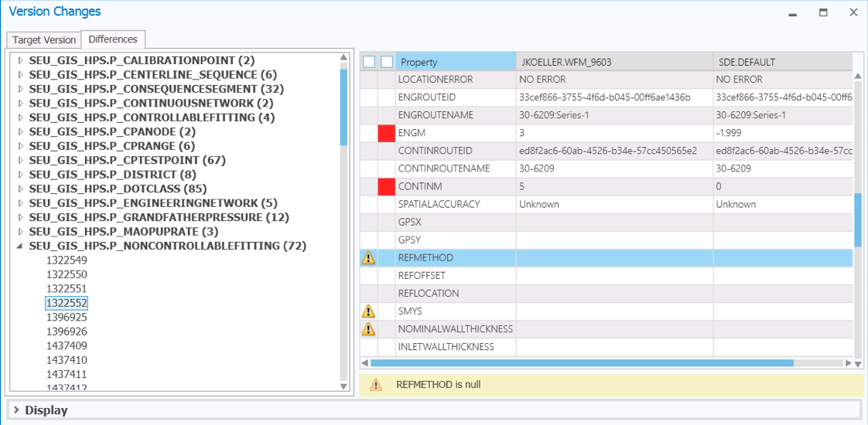Click the SDE.DEFAULT column header
This screenshot has width=868, height=425.
click(783, 62)
